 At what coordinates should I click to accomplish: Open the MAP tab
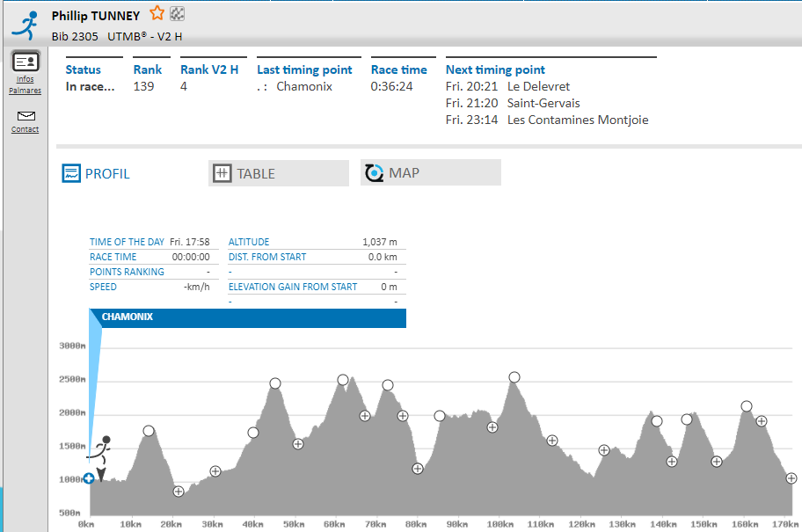430,172
